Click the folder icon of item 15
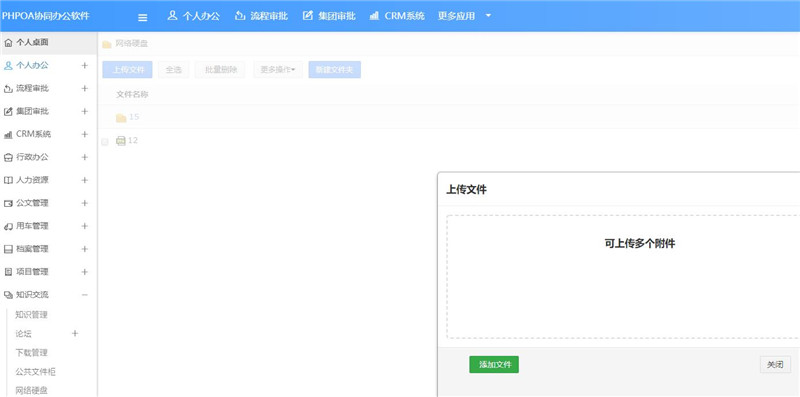Viewport: 800px width, 397px height. [x=121, y=118]
